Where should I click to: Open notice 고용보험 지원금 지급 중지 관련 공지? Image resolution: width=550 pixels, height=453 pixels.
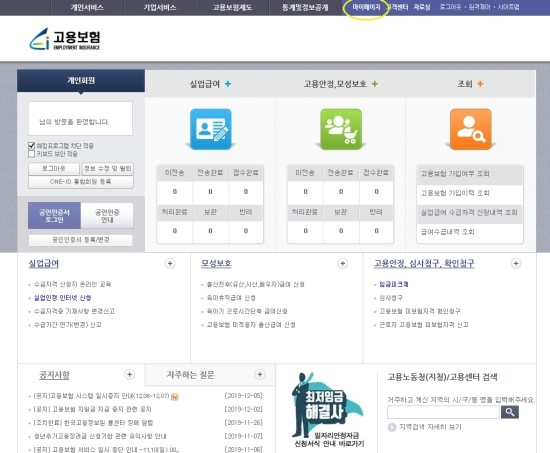click(93, 409)
